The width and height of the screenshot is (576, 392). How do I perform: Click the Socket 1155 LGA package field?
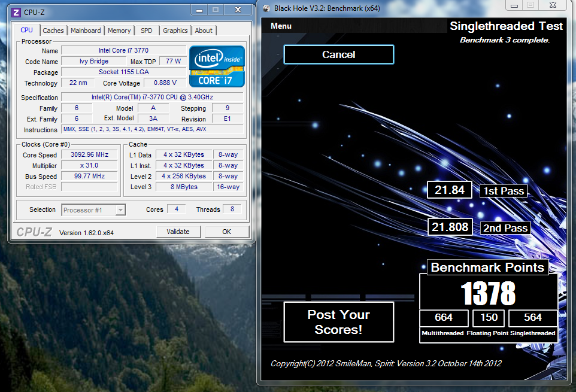(x=124, y=72)
